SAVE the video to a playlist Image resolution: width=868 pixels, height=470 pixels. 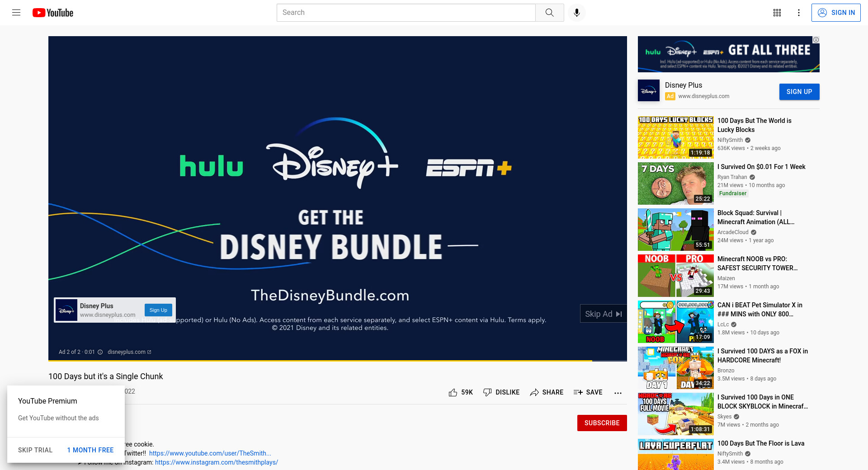point(588,392)
